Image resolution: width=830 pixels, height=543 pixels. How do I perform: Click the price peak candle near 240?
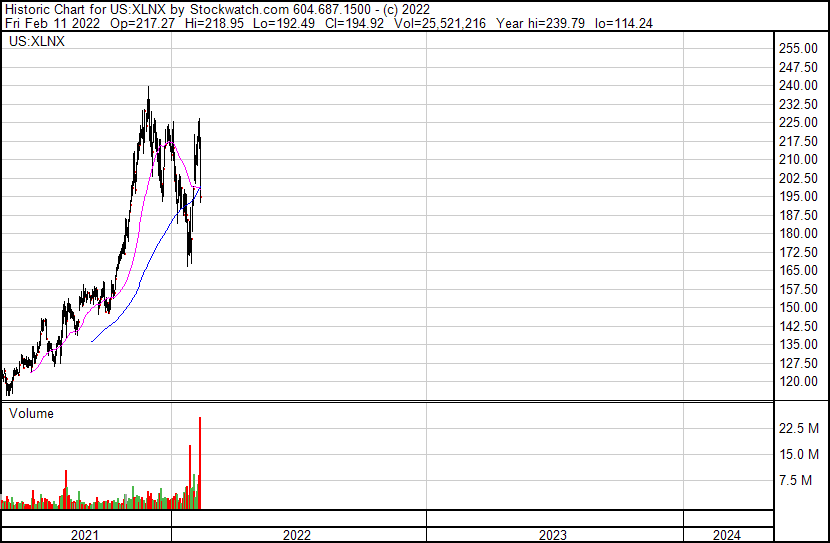[148, 106]
